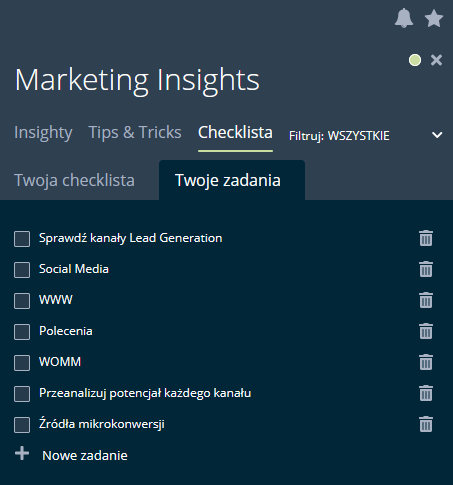Screen dimensions: 453x485
Task: Check the Sprawdź kanały Lead Generation checkbox
Action: pyautogui.click(x=22, y=239)
